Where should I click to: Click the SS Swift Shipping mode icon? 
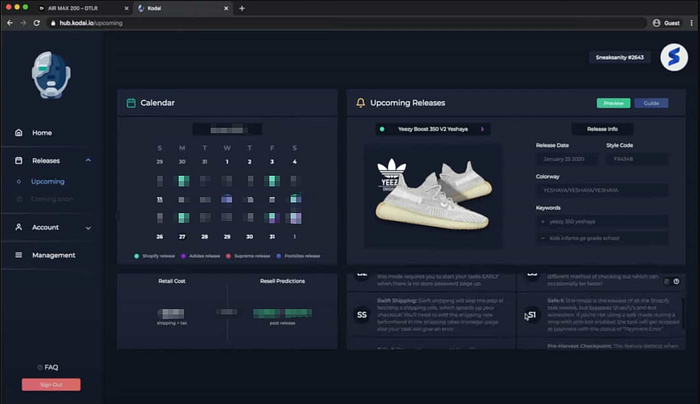[x=362, y=315]
